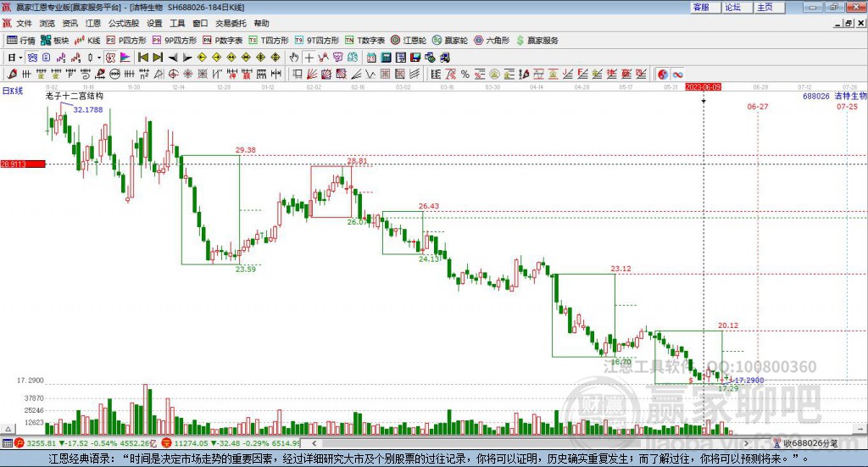Click the up triangle at volume panel corner
868x467 pixels.
[x=8, y=429]
